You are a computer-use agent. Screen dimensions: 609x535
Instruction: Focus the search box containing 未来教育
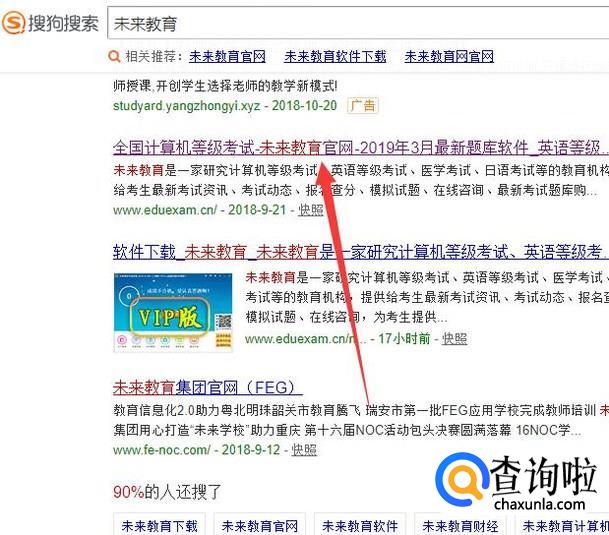point(358,23)
